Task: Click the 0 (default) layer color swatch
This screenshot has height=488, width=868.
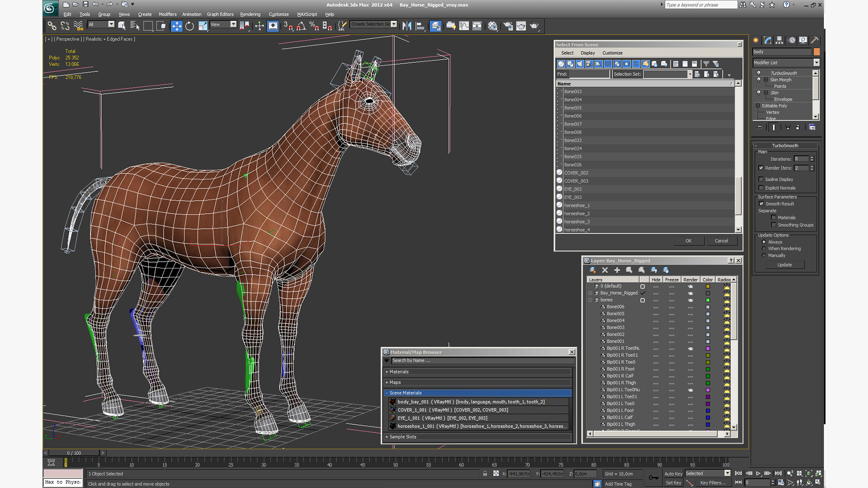Action: (x=708, y=286)
